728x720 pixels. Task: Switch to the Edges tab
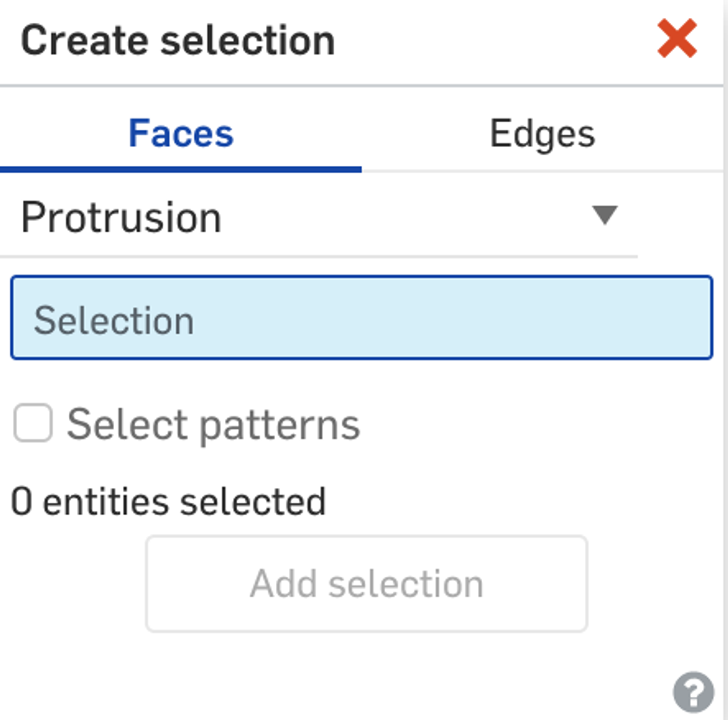[x=542, y=133]
